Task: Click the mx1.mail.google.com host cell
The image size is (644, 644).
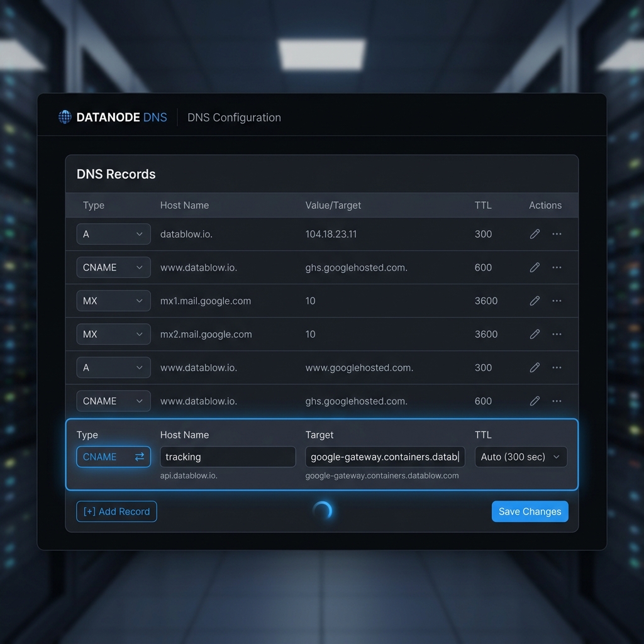Action: pos(206,301)
